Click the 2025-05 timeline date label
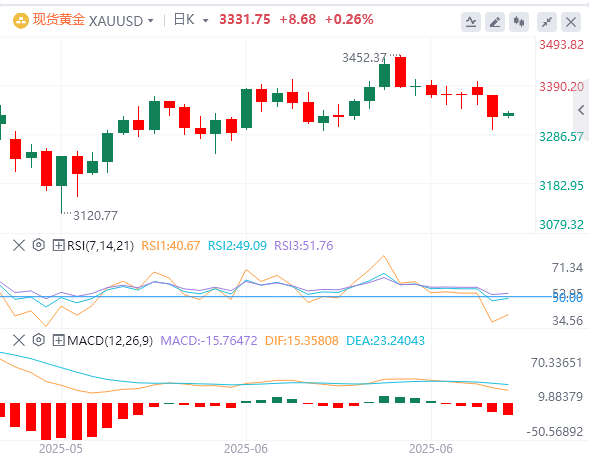This screenshot has height=459, width=589. click(x=61, y=448)
